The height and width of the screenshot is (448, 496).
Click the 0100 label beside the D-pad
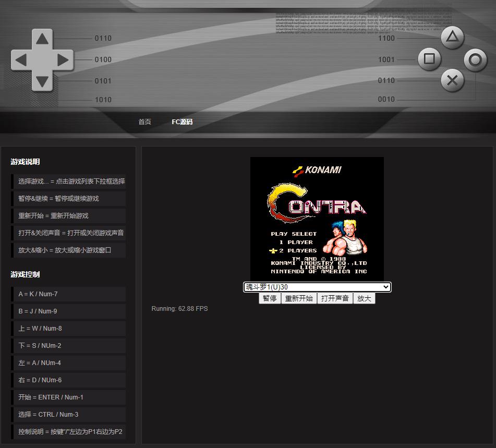point(103,59)
